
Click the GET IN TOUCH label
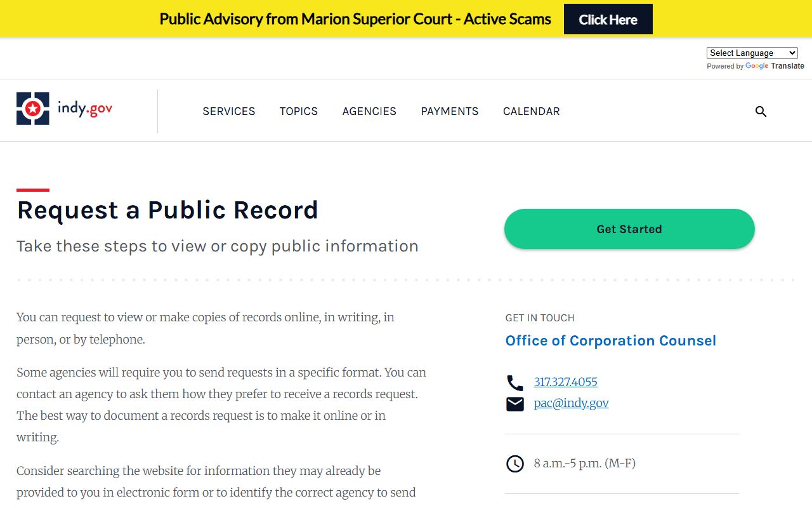point(540,318)
